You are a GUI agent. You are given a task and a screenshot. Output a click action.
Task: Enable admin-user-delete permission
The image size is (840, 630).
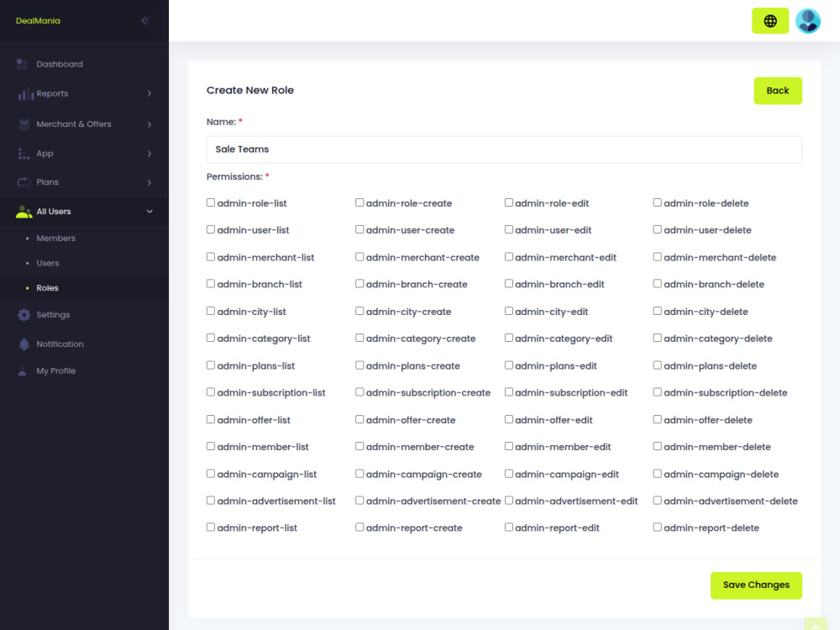click(658, 229)
